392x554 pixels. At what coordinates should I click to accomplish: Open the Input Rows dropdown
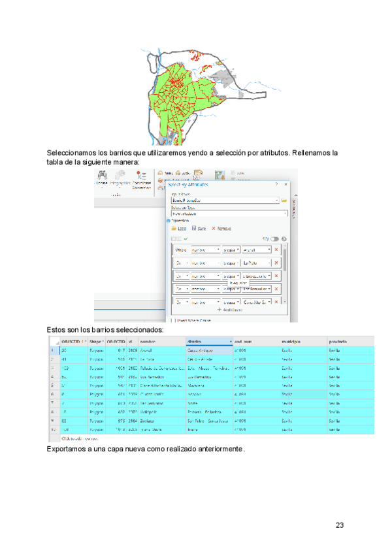(277, 201)
